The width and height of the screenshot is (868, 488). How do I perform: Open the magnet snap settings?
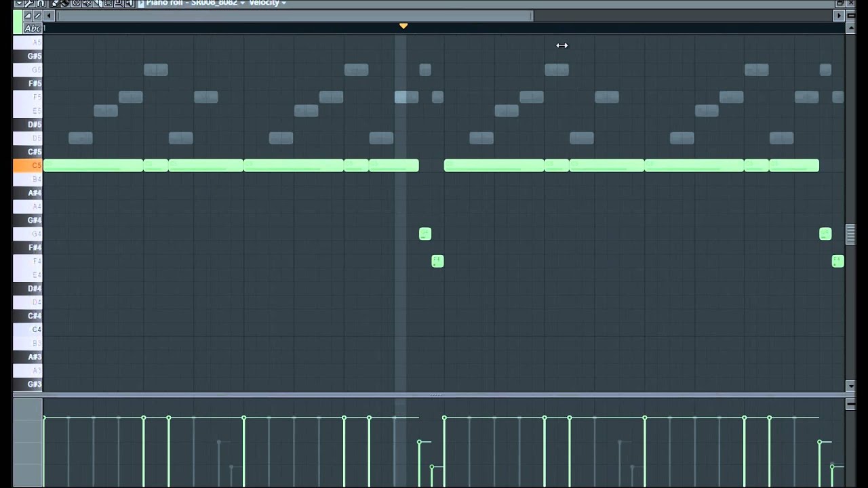[x=41, y=3]
